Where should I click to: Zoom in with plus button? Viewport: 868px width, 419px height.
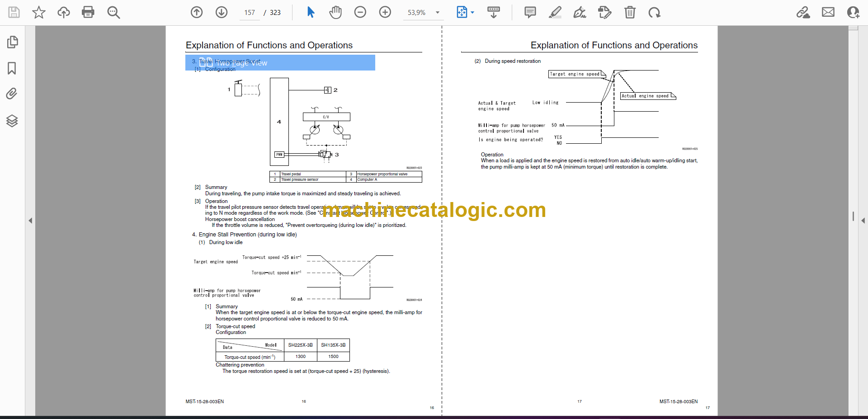click(385, 12)
